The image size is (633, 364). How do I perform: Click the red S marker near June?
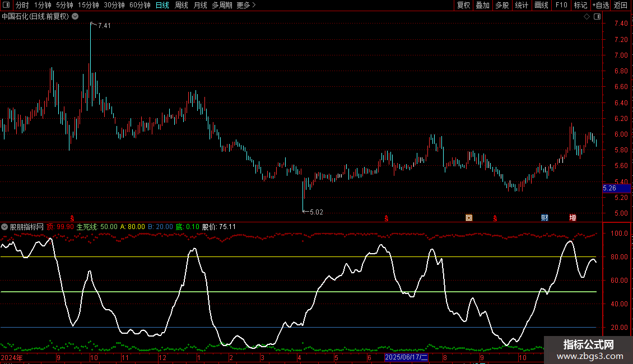click(x=387, y=218)
